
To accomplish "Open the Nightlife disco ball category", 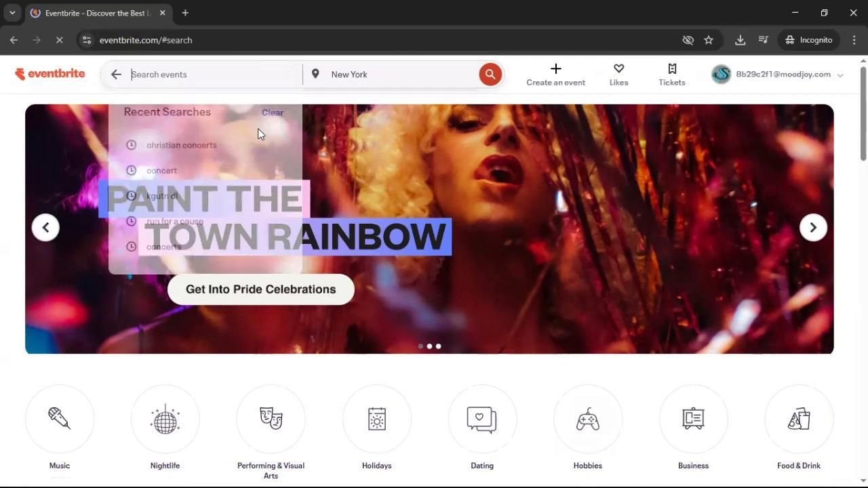I will coord(165,420).
